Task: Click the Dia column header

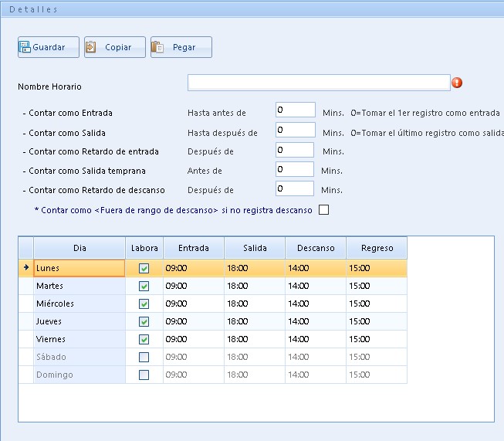Action: (79, 248)
